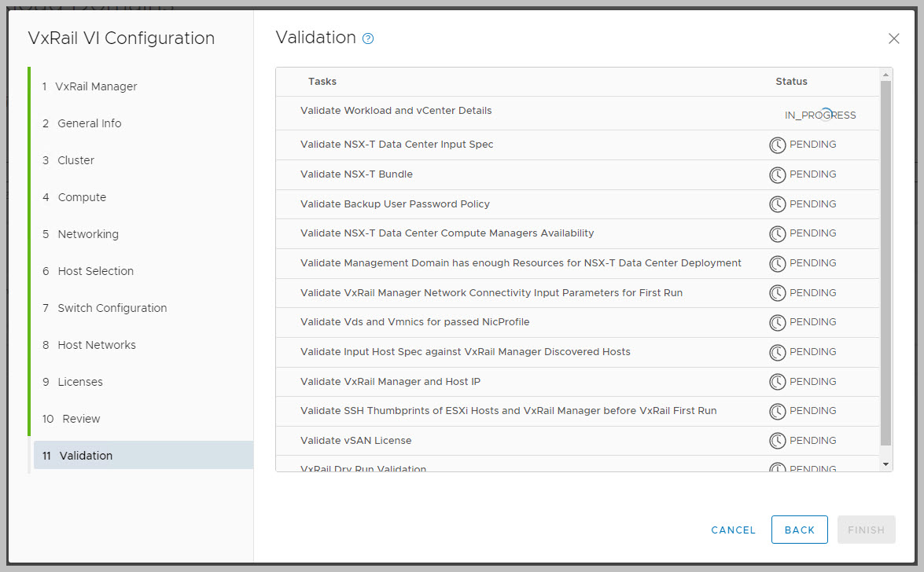The height and width of the screenshot is (572, 924).
Task: Select the Host Selection step
Action: tap(95, 271)
